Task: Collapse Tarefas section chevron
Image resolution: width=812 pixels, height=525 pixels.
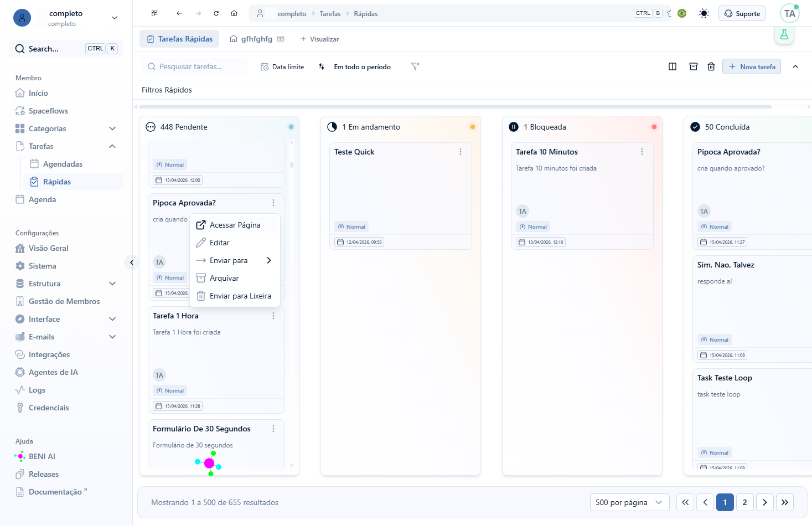Action: pyautogui.click(x=112, y=146)
